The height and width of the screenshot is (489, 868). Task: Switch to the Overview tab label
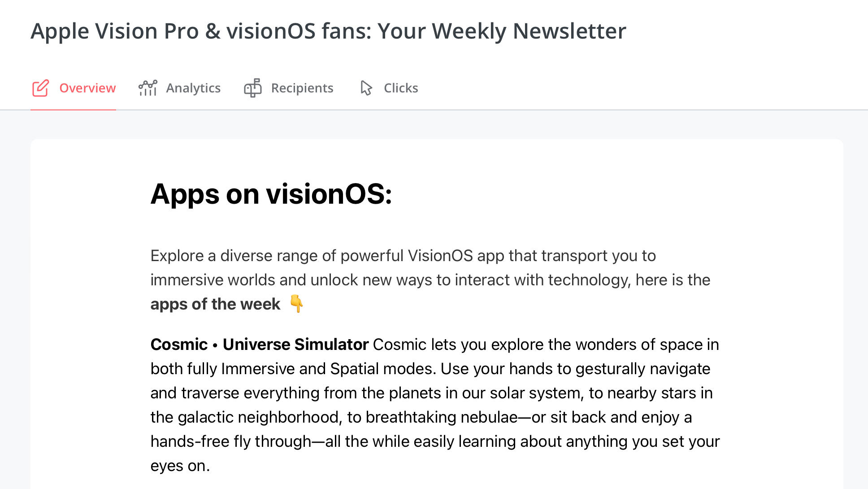tap(87, 88)
